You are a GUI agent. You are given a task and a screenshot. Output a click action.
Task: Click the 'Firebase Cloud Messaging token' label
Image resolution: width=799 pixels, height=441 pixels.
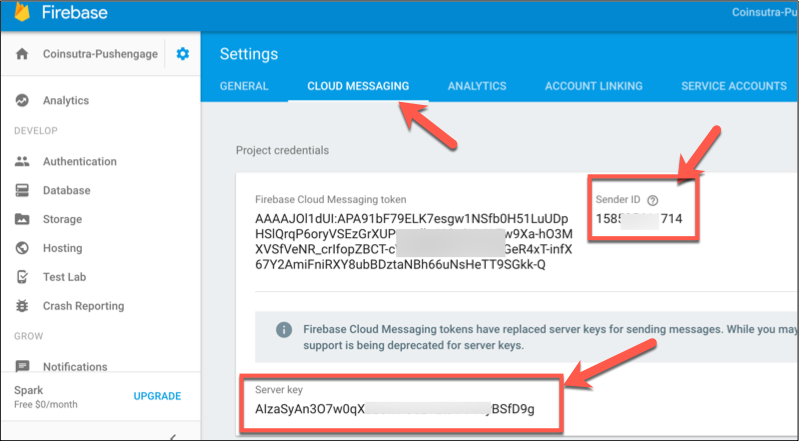point(331,199)
